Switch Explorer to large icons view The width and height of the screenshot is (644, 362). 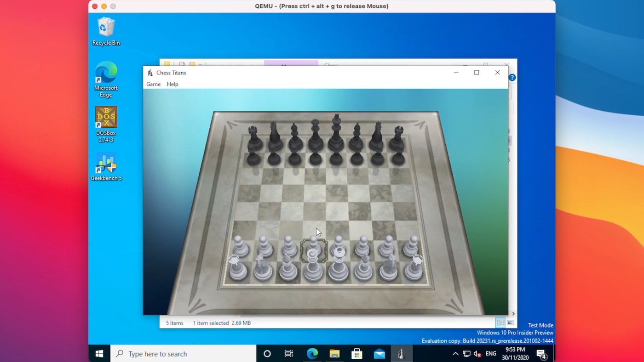pyautogui.click(x=510, y=323)
